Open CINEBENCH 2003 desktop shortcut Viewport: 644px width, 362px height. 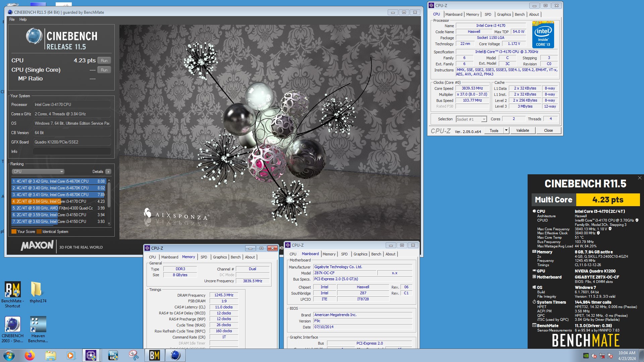click(x=13, y=329)
